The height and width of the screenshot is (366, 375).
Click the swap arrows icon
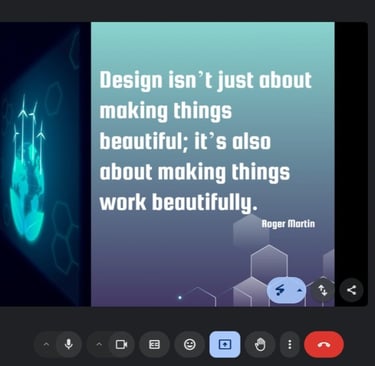tap(323, 290)
